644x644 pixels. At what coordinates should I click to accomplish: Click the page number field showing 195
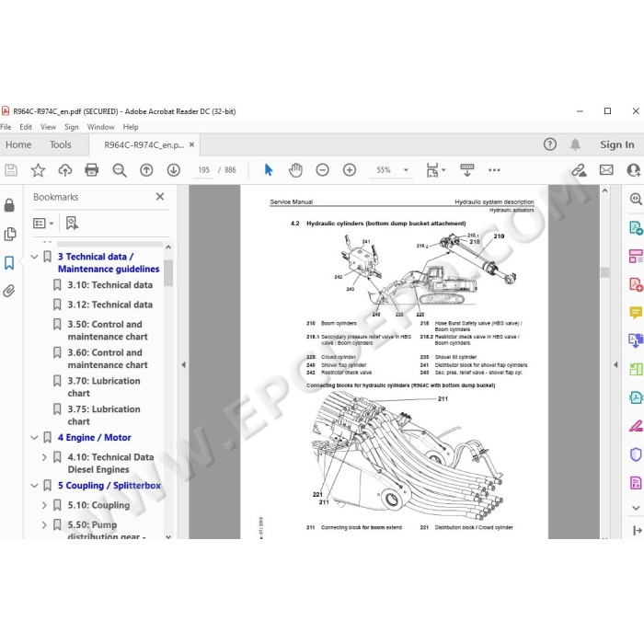click(203, 169)
